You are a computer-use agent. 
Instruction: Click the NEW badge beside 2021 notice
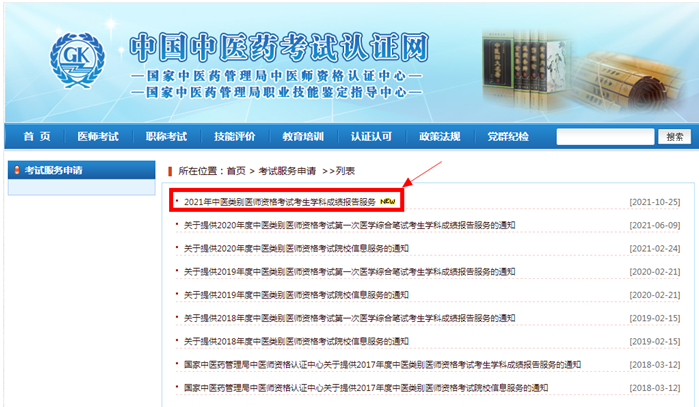coord(387,201)
